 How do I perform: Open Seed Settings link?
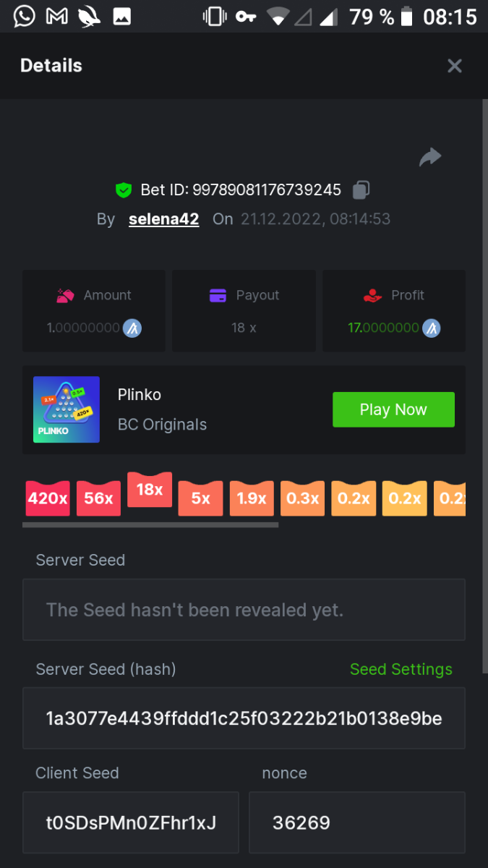401,669
